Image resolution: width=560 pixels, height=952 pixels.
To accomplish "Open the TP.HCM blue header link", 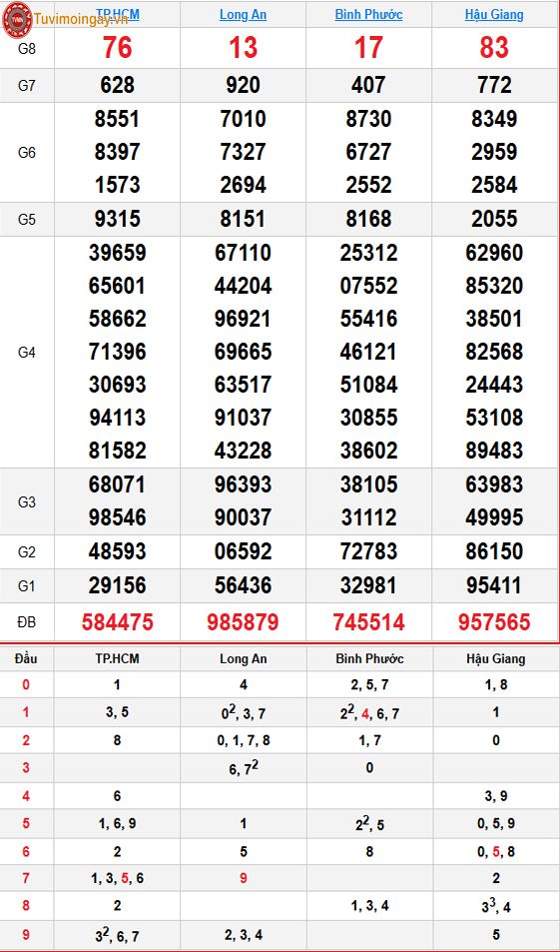I will tap(117, 14).
